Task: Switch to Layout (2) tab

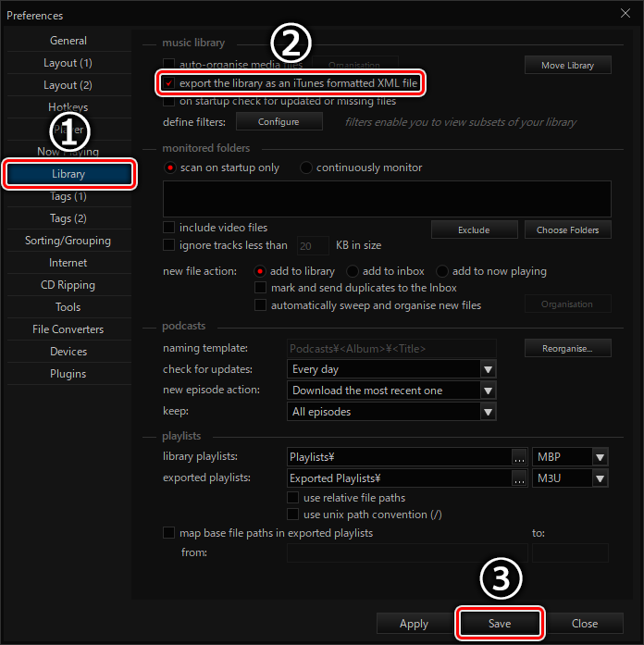Action: [68, 85]
